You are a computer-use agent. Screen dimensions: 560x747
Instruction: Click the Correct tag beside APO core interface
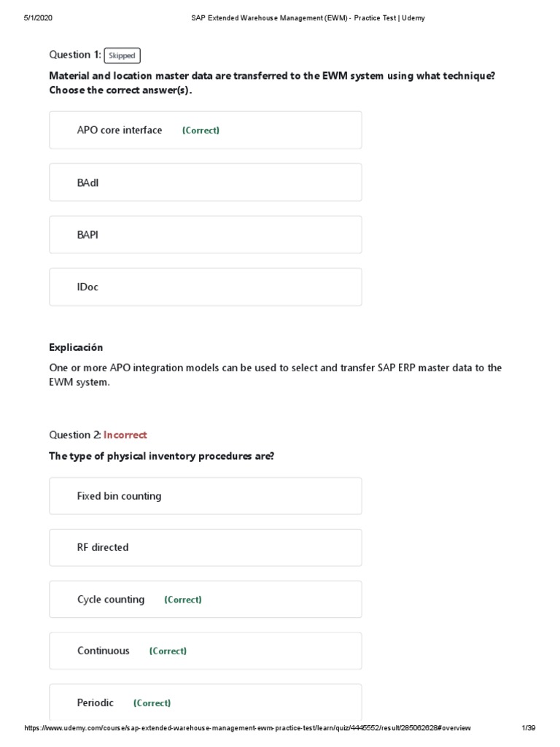coord(201,131)
